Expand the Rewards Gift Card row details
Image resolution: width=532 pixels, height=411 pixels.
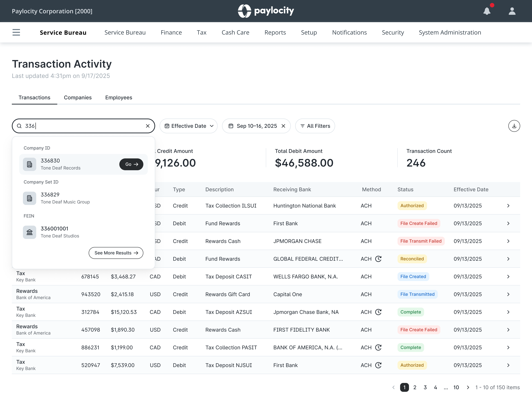point(508,294)
